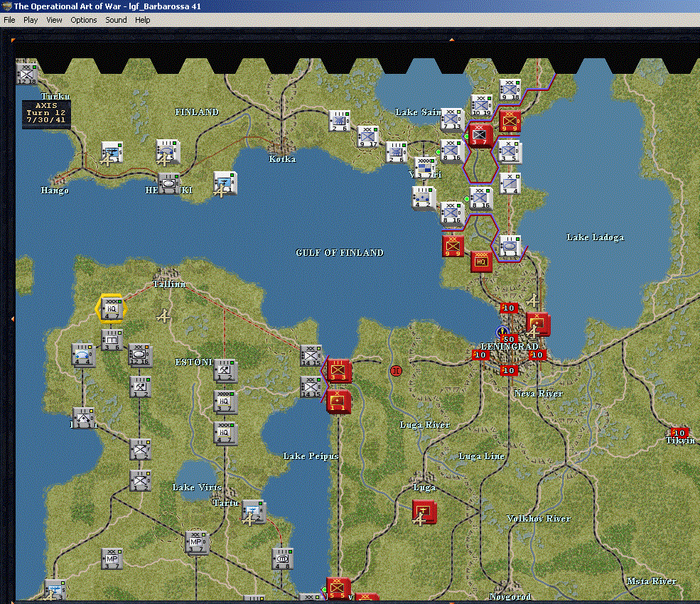
Task: Select the 4 2 unit below Viipuri
Action: coord(423,198)
